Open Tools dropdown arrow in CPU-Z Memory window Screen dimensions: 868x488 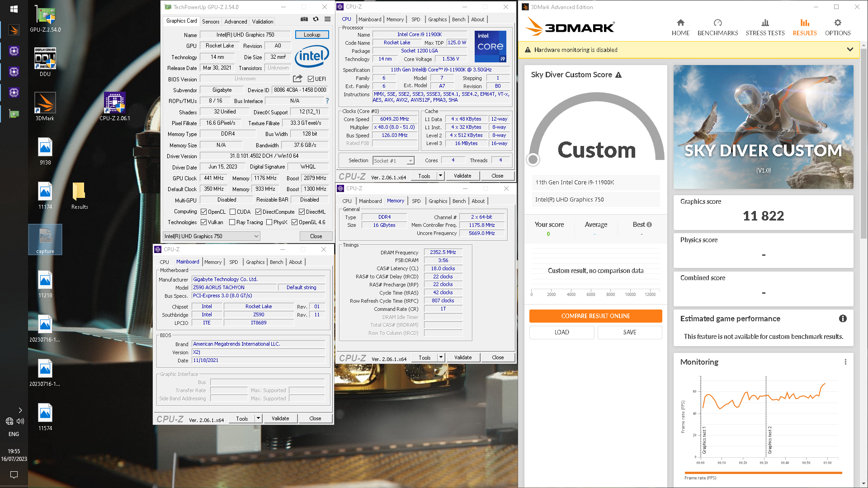pos(441,357)
